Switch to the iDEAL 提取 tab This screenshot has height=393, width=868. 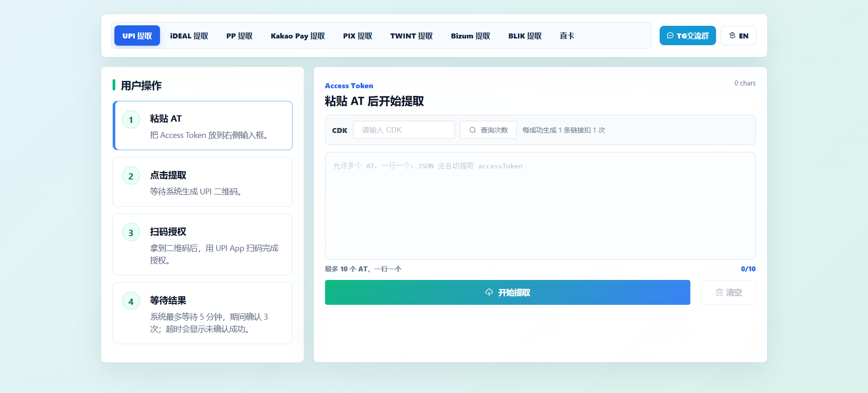(189, 36)
